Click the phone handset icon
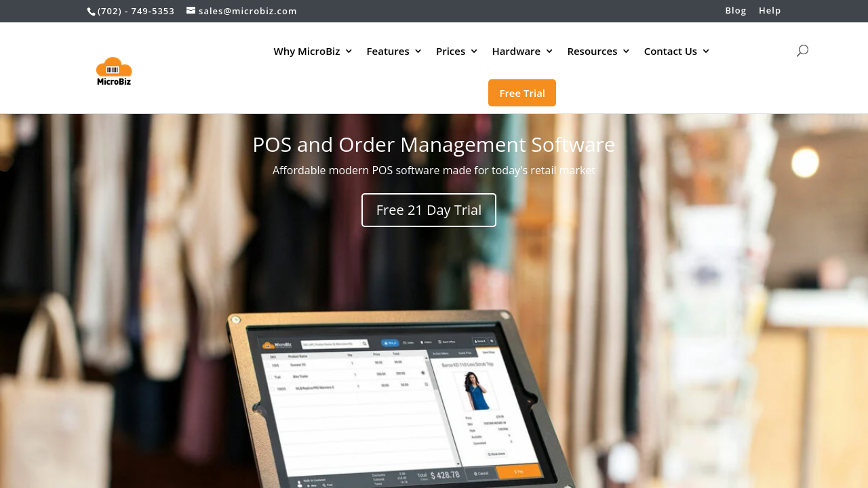 pos(92,12)
